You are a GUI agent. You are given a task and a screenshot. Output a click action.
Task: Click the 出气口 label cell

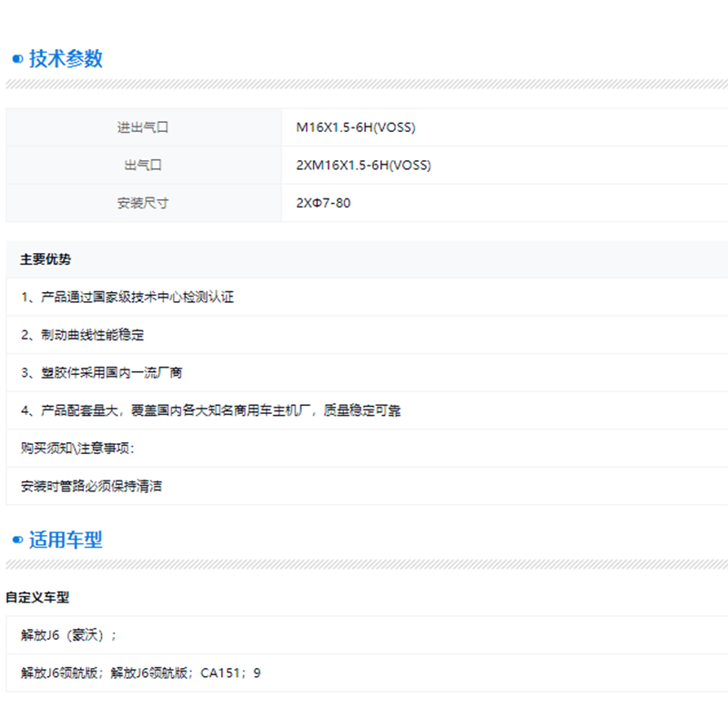(x=143, y=166)
